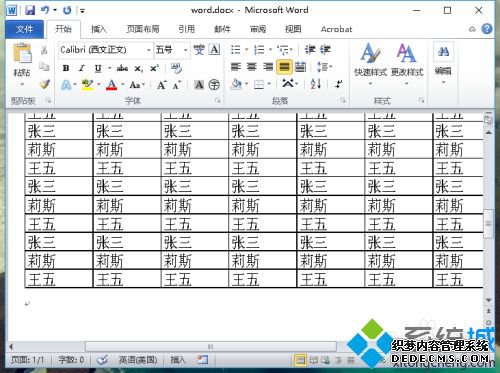Switch to the 插入 ribbon tab
The height and width of the screenshot is (373, 500).
pyautogui.click(x=99, y=29)
